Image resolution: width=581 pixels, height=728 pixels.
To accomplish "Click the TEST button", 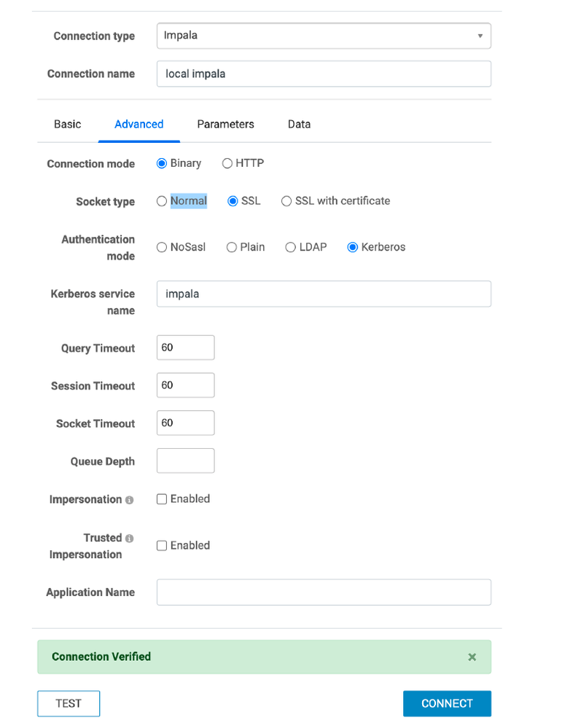I will 69,703.
